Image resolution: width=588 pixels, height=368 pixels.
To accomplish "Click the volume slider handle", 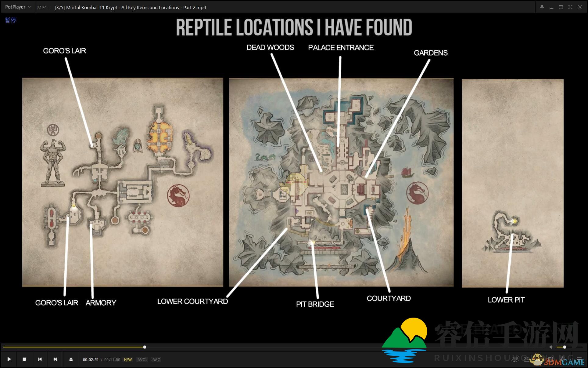I will (565, 347).
